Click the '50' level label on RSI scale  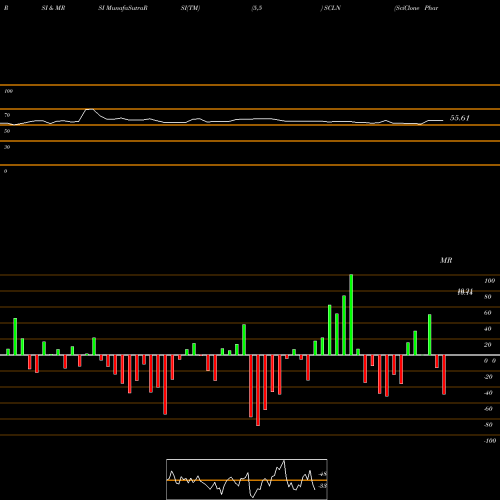pyautogui.click(x=7, y=131)
